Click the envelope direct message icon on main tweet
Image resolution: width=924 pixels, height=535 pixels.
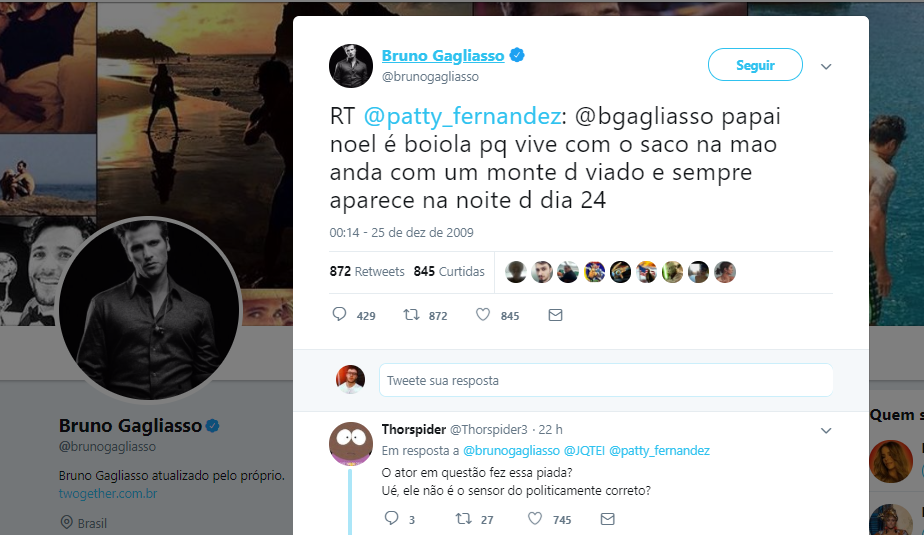(555, 315)
